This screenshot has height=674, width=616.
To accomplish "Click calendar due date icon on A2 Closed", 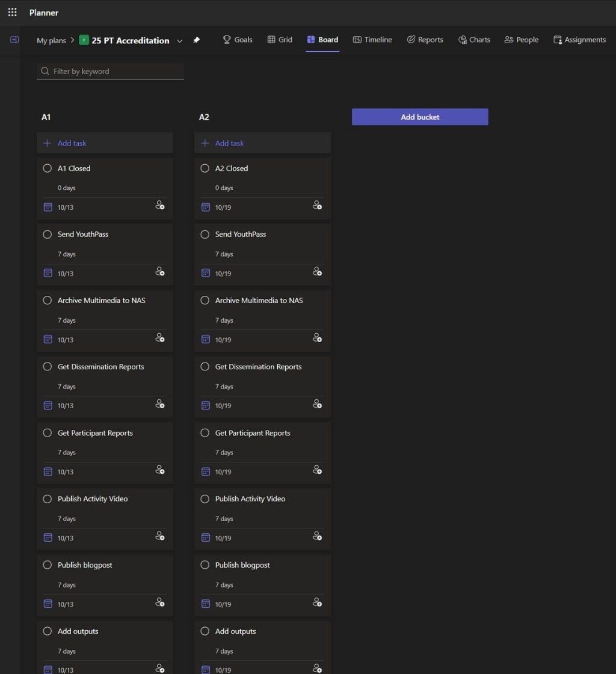I will coord(206,207).
